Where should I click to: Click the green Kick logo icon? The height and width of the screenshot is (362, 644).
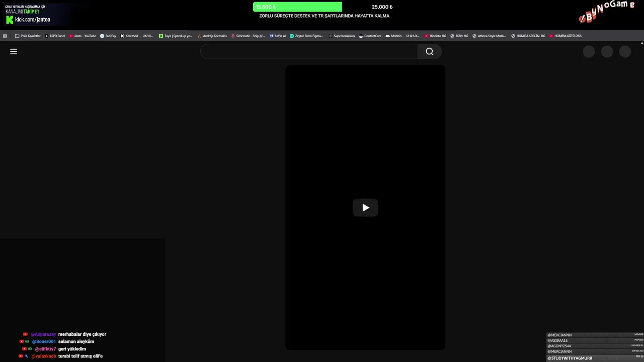click(x=10, y=20)
